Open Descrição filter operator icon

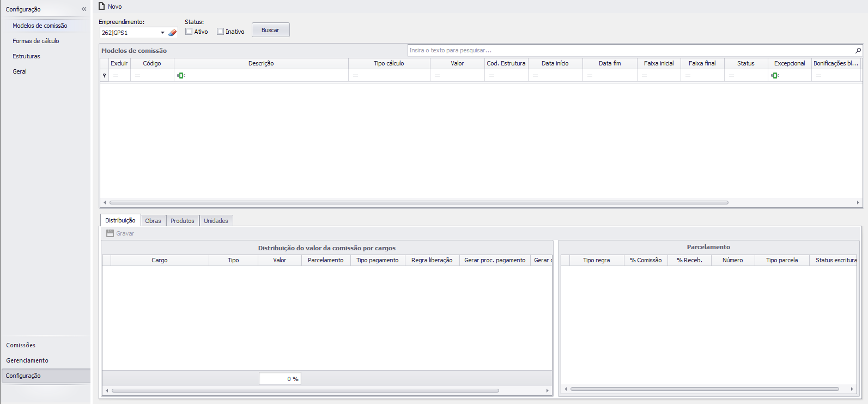(x=181, y=75)
